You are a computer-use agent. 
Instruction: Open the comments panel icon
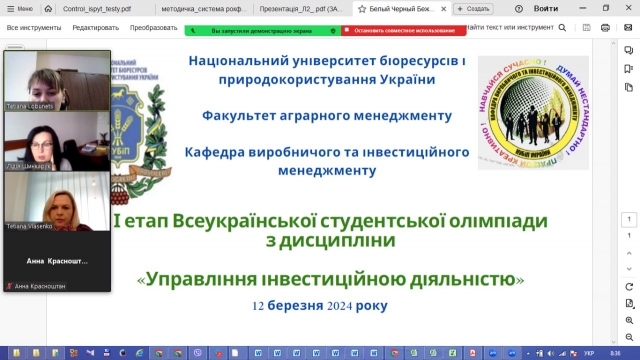(x=629, y=50)
